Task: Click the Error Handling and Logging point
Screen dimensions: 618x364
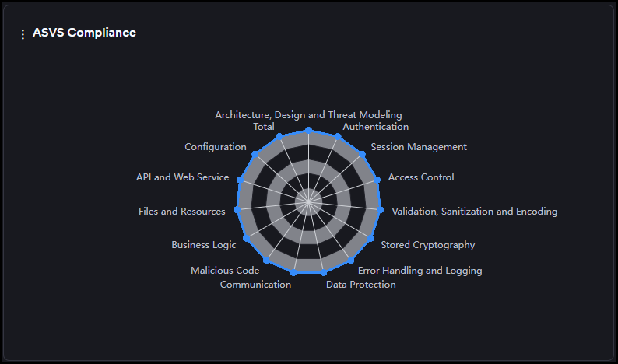Action: [352, 261]
